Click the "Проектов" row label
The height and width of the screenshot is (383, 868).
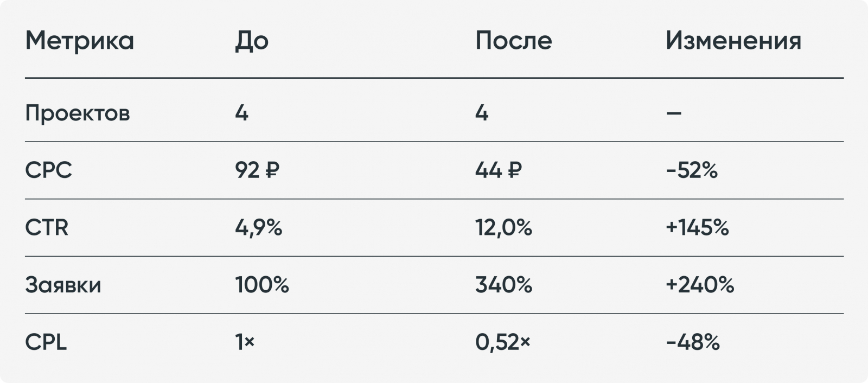click(x=78, y=113)
